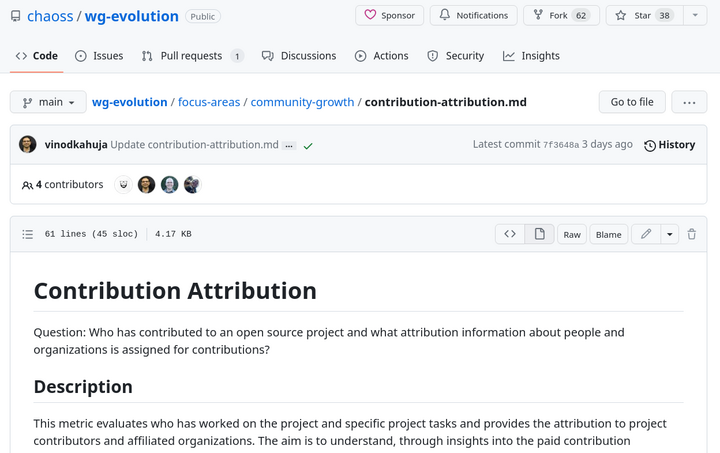
Task: Open the Issues tab
Action: [99, 56]
